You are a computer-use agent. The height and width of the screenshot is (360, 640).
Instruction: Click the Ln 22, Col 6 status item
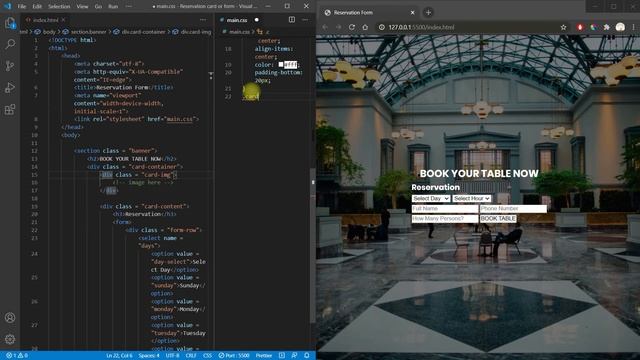119,356
